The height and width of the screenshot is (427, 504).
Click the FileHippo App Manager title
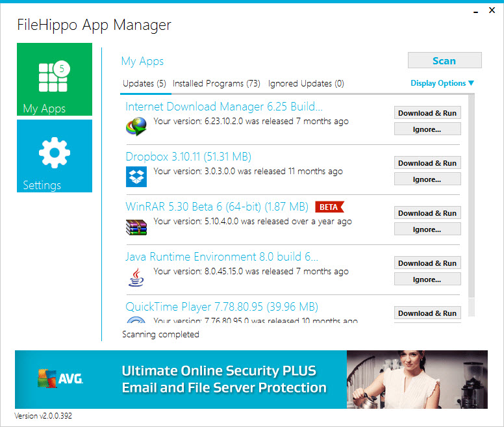(94, 25)
